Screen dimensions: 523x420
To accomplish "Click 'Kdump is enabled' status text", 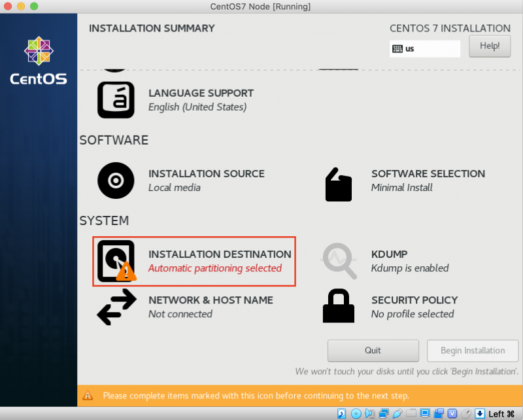I will 410,268.
